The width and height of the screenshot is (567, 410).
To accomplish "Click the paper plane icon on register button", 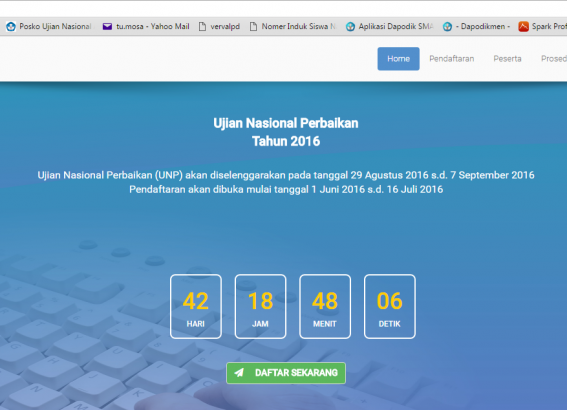I will tap(239, 372).
